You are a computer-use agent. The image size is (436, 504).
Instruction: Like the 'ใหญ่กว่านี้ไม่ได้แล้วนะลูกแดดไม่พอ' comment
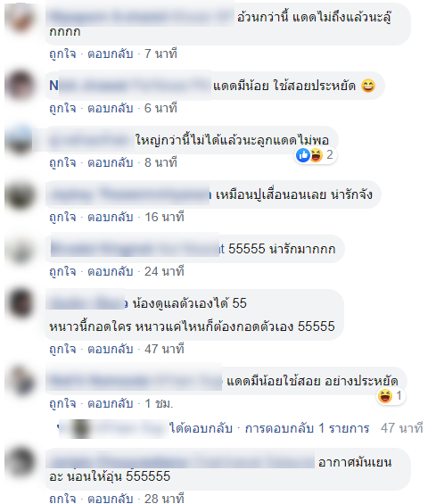point(62,162)
